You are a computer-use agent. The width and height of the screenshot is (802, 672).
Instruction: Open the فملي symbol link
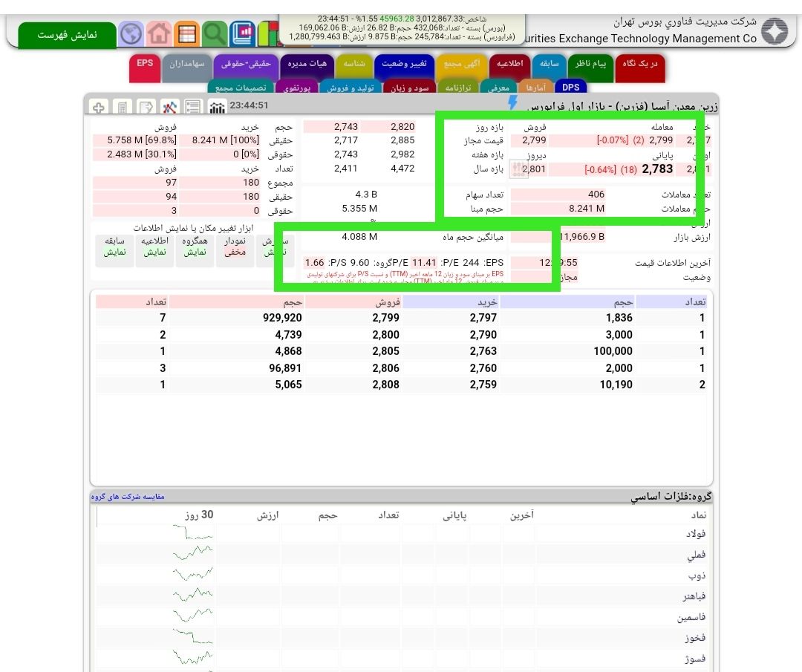pos(697,555)
